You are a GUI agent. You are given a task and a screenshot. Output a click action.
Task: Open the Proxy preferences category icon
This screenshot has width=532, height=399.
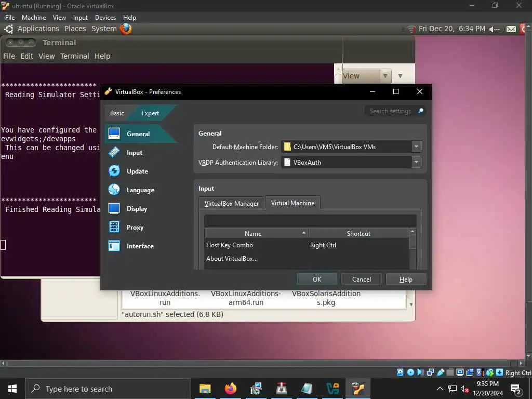(114, 227)
